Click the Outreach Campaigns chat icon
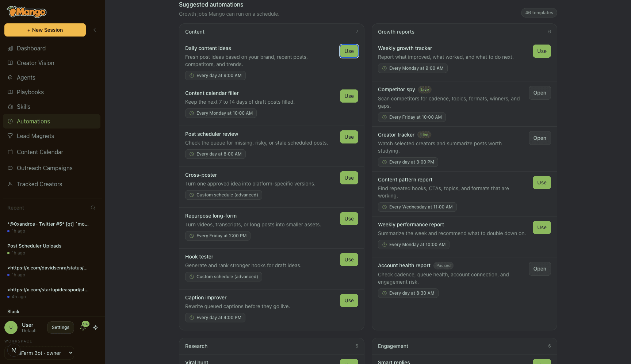This screenshot has width=631, height=364. click(10, 168)
